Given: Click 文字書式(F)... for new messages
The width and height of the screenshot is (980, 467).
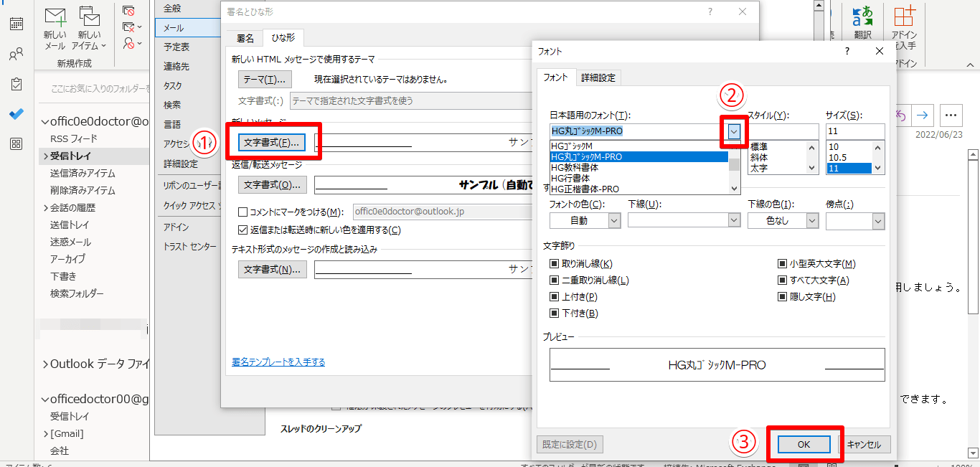Looking at the screenshot, I should [x=272, y=142].
